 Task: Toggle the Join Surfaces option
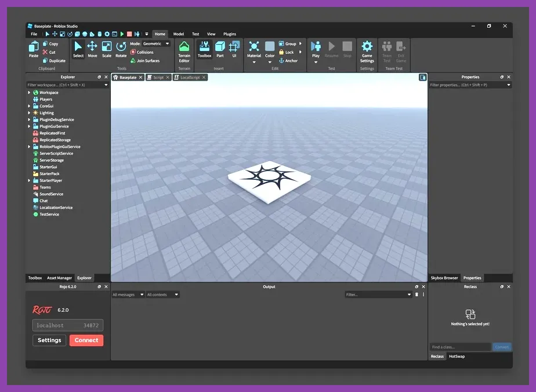(145, 60)
